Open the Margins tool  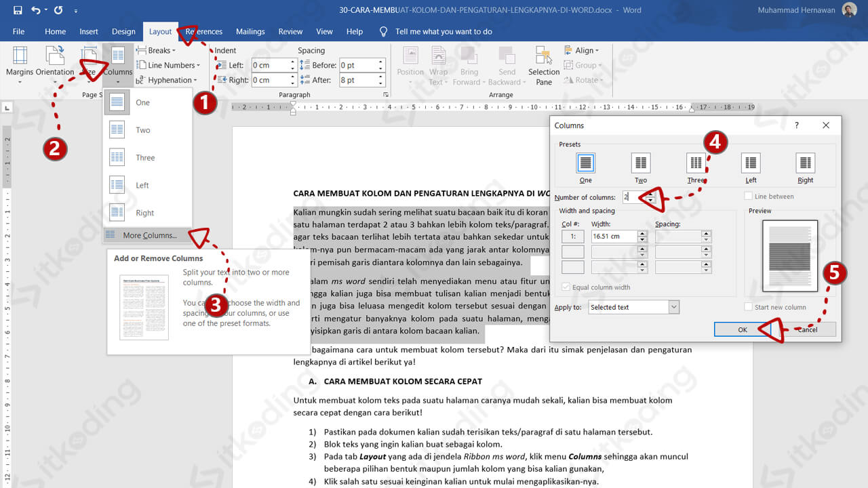20,65
